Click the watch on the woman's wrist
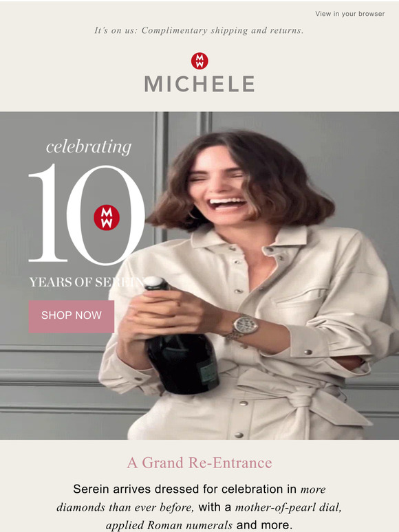Image resolution: width=399 pixels, height=532 pixels. coord(244,326)
